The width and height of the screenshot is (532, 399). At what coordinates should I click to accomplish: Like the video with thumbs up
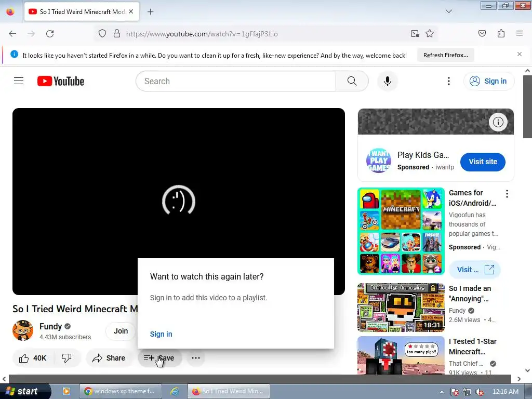[32, 358]
